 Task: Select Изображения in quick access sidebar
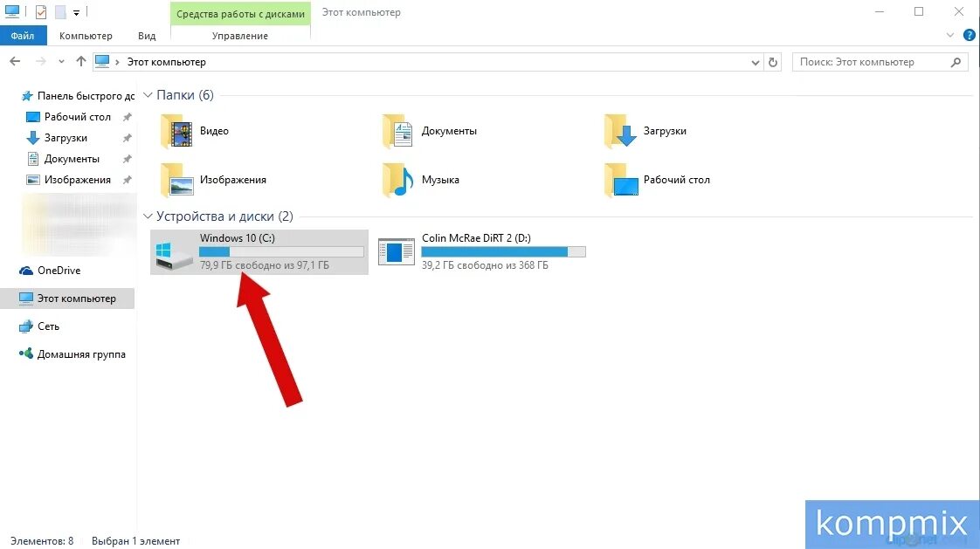(78, 180)
